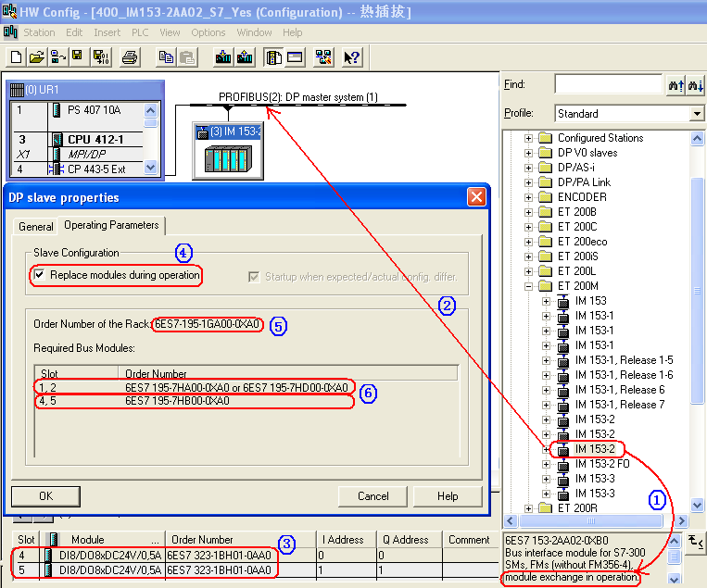The image size is (707, 588).
Task: Click OK in DP slave properties
Action: pyautogui.click(x=46, y=496)
